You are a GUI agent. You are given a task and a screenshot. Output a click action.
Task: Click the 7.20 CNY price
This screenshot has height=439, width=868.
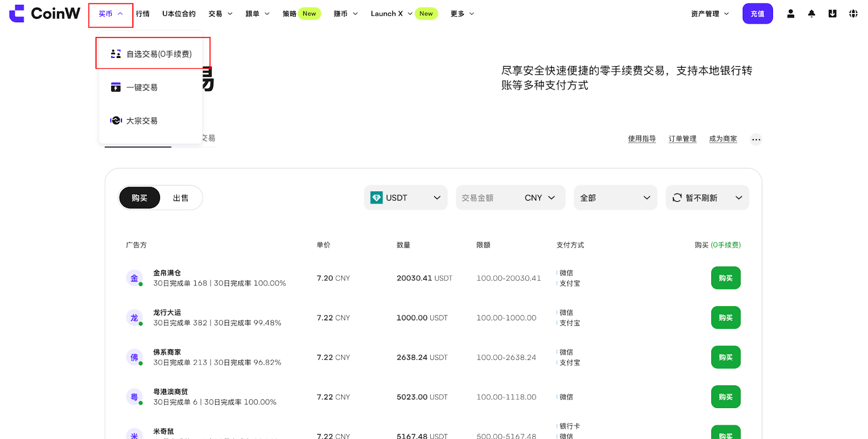[x=333, y=278]
